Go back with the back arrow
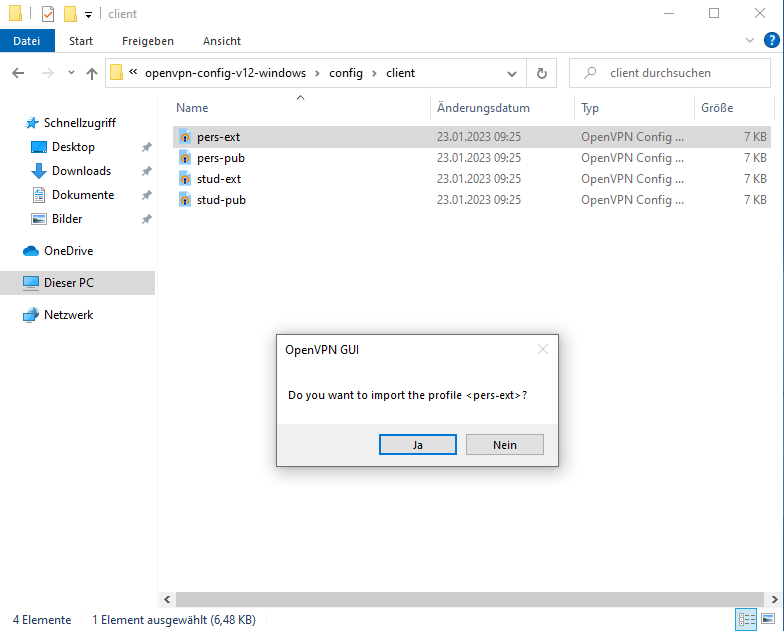Screen dimensions: 784x631 coord(18,74)
